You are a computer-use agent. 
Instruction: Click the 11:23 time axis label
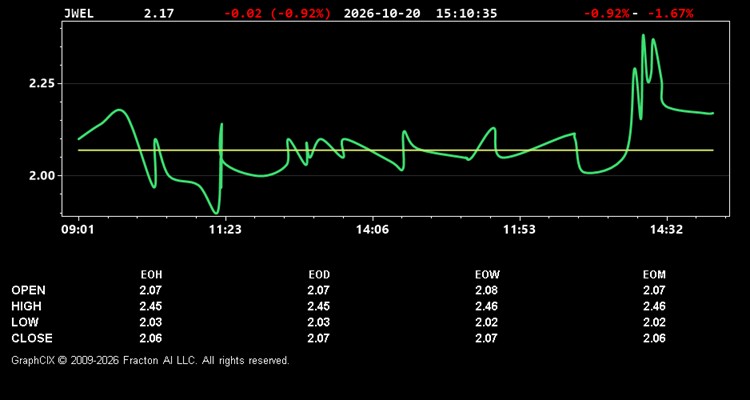225,230
